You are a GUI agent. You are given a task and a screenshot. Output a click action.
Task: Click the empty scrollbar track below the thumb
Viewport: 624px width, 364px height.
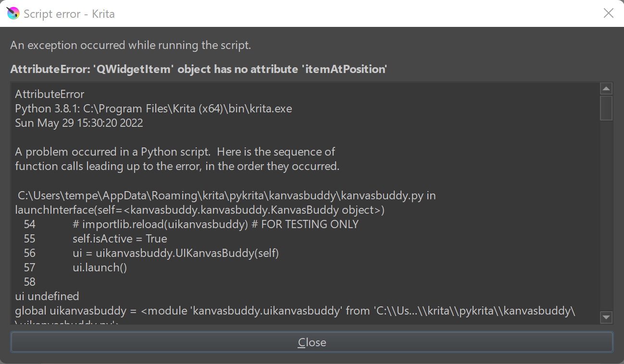coord(606,216)
